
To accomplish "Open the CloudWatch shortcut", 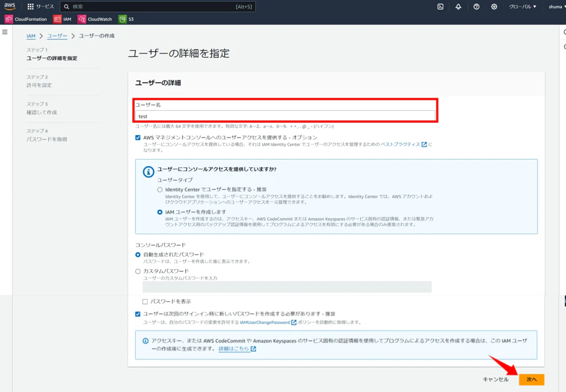I will [95, 19].
